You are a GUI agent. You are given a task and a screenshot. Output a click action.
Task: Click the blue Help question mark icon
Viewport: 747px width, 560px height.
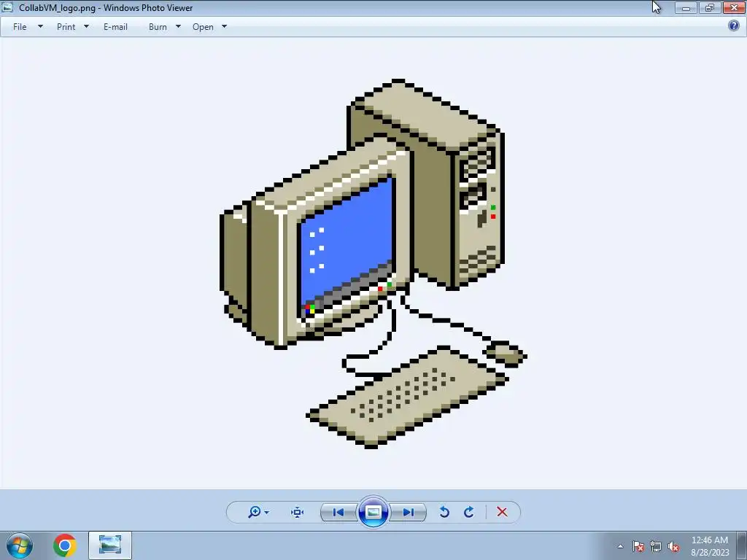[x=734, y=26]
